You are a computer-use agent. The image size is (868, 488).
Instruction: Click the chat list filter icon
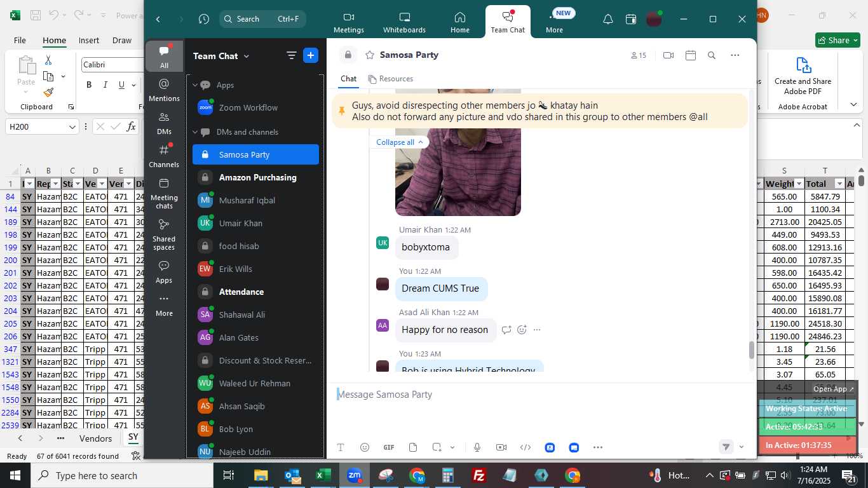pos(292,56)
